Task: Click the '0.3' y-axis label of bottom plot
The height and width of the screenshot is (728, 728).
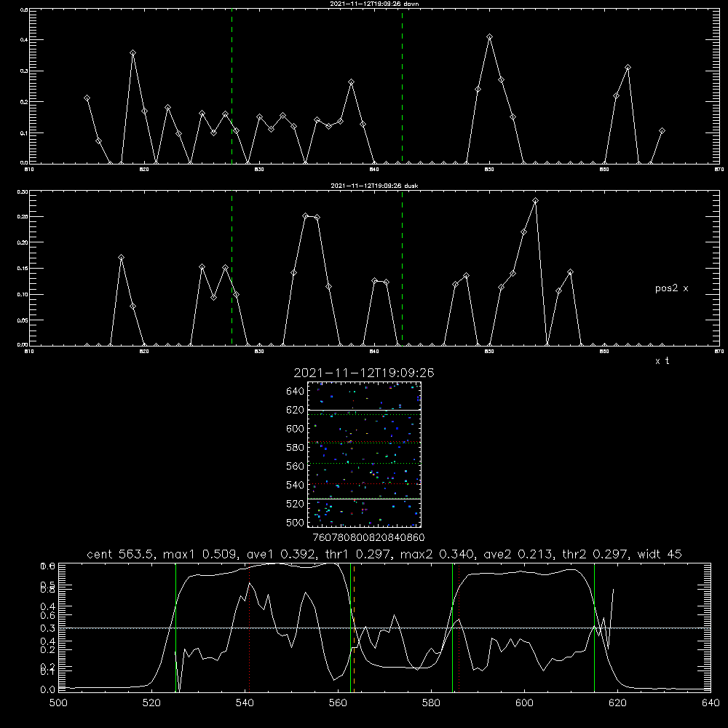Action: (48, 628)
